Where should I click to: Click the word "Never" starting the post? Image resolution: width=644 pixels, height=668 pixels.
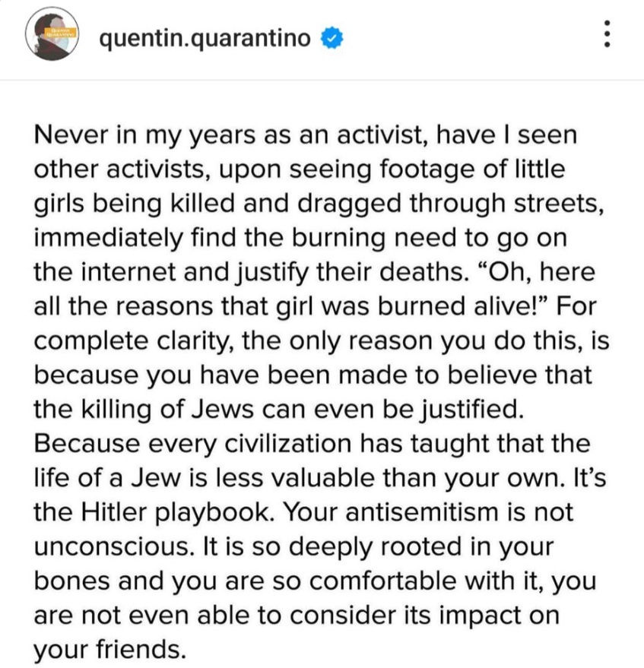tap(70, 137)
